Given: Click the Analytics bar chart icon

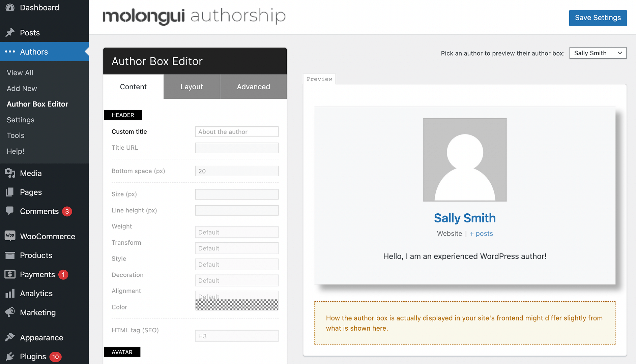Looking at the screenshot, I should point(10,293).
